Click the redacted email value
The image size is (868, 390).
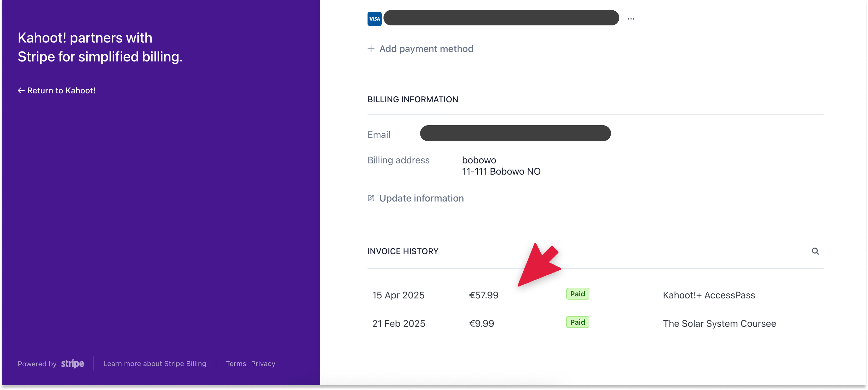515,134
